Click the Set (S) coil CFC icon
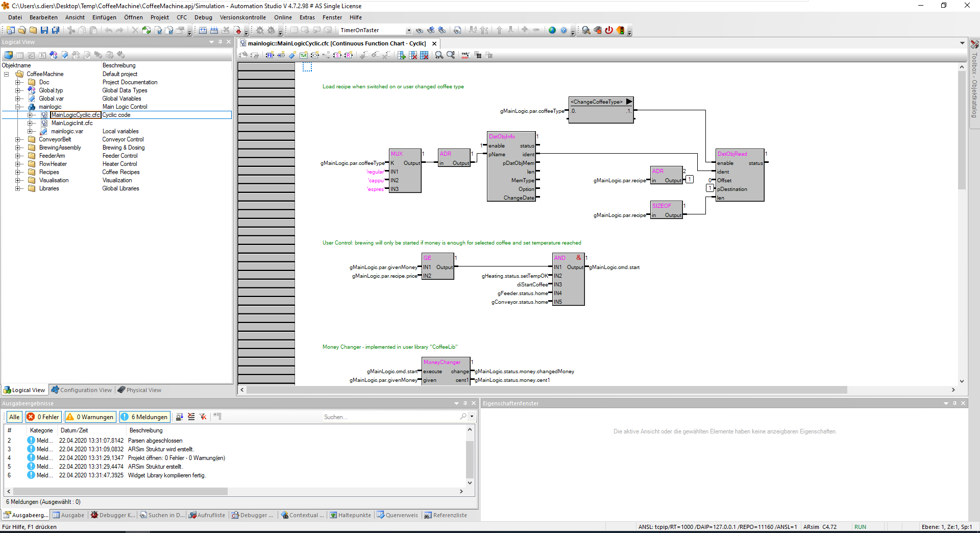The width and height of the screenshot is (980, 533). (x=337, y=55)
